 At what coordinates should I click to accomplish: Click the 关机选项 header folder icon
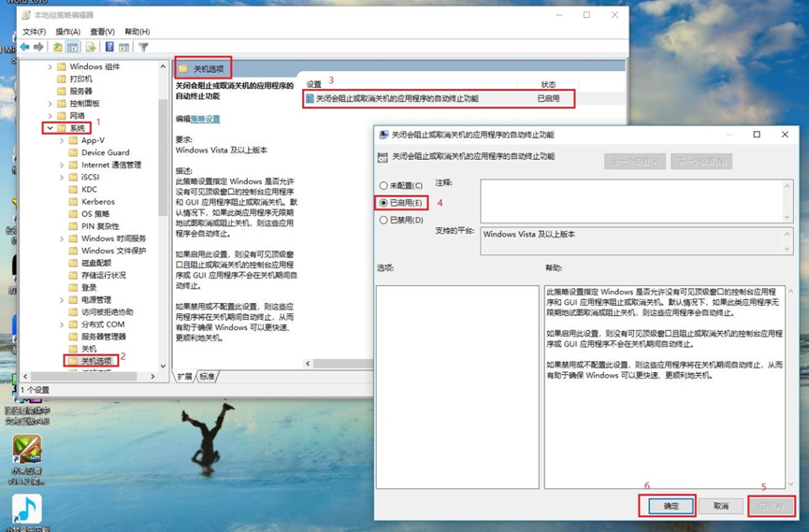(x=183, y=68)
